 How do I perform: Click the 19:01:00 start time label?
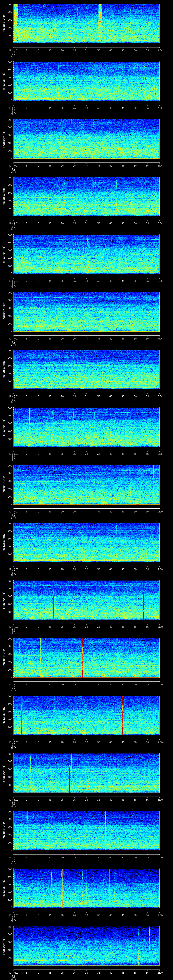pos(13,50)
